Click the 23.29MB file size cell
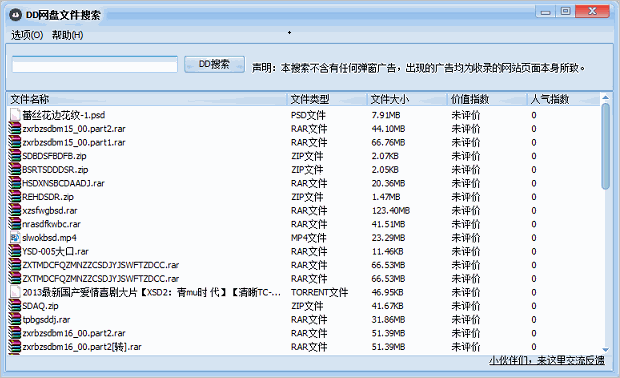620x378 pixels. [x=388, y=238]
